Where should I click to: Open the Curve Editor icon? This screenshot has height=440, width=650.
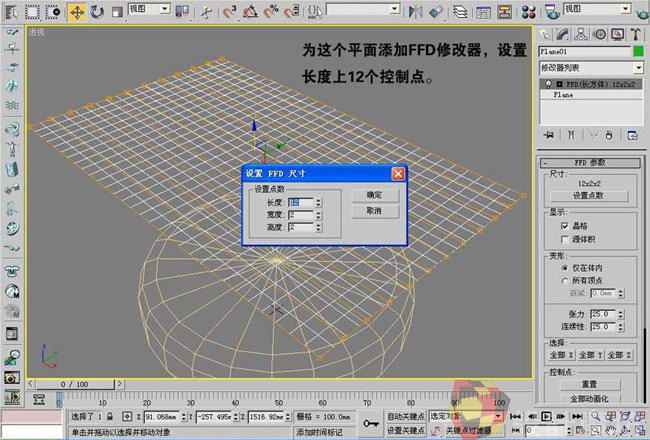click(483, 12)
